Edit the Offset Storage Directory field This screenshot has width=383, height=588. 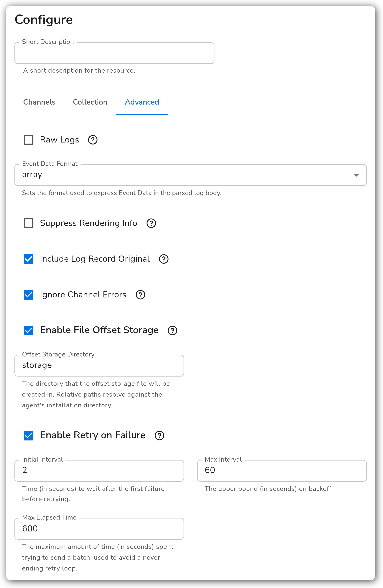coord(99,366)
